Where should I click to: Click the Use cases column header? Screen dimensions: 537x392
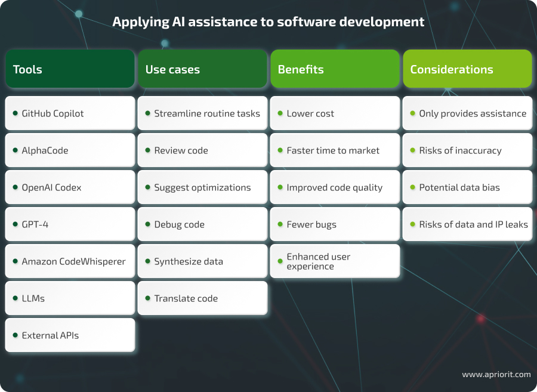tap(202, 69)
